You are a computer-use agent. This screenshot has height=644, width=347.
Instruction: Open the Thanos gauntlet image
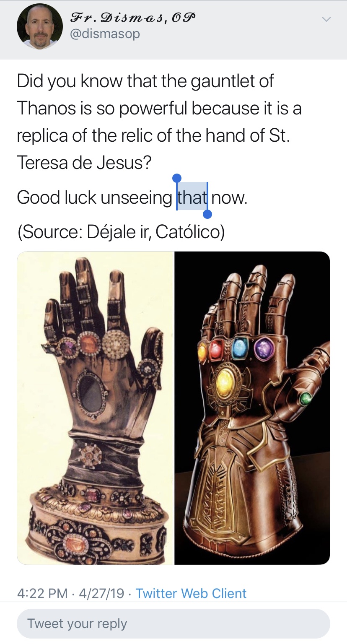252,408
